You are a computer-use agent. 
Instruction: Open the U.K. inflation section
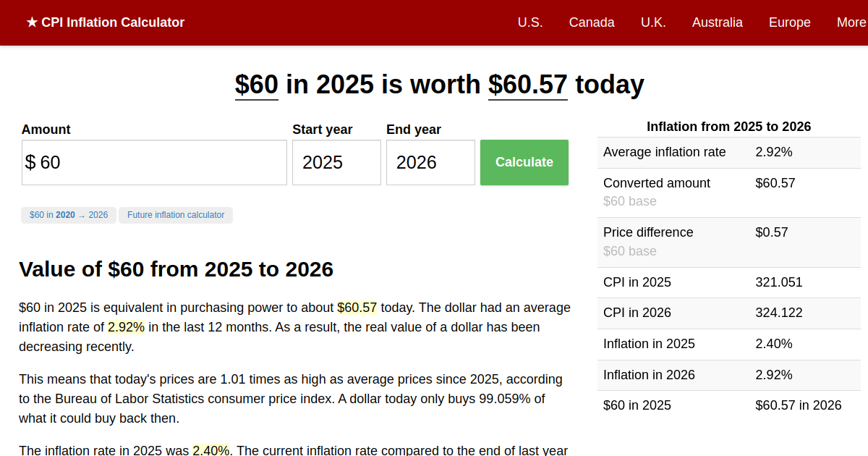653,22
